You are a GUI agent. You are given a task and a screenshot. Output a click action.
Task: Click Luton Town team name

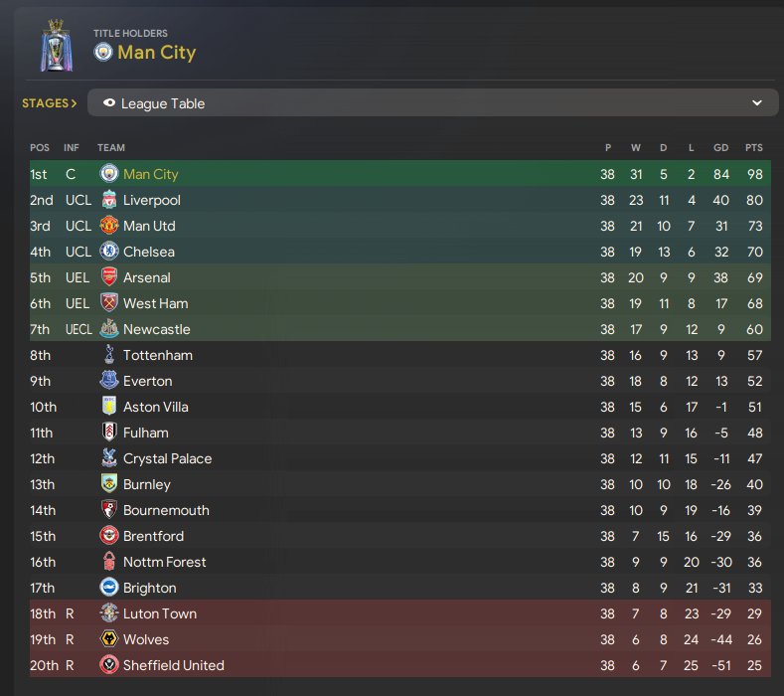(160, 613)
